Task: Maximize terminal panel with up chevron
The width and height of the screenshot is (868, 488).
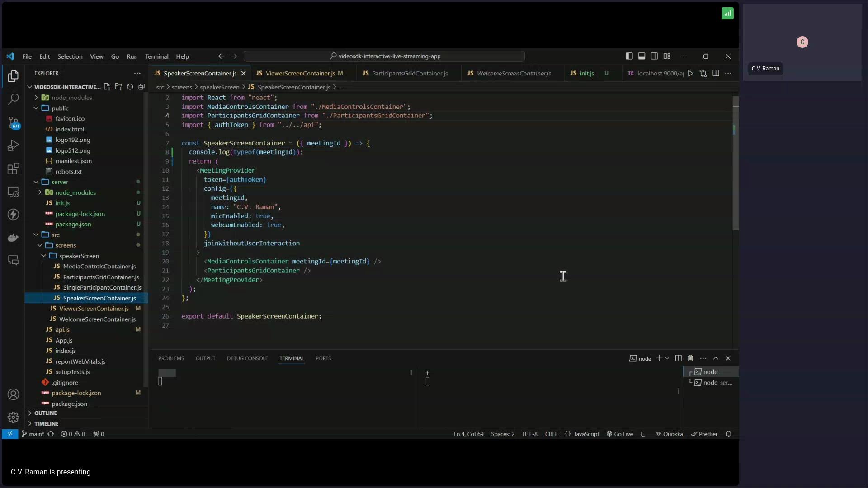Action: pos(716,358)
